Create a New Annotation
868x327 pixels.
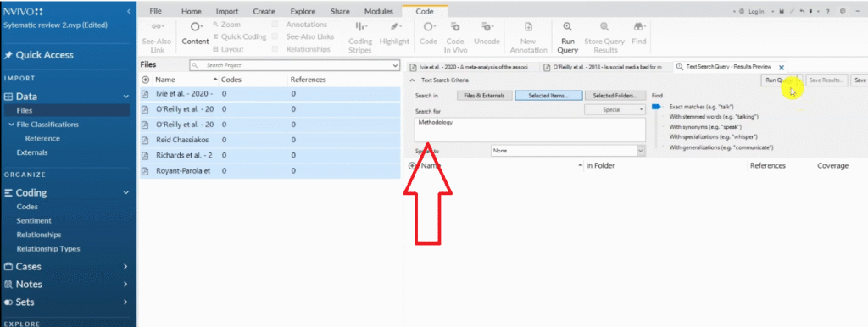click(x=528, y=37)
